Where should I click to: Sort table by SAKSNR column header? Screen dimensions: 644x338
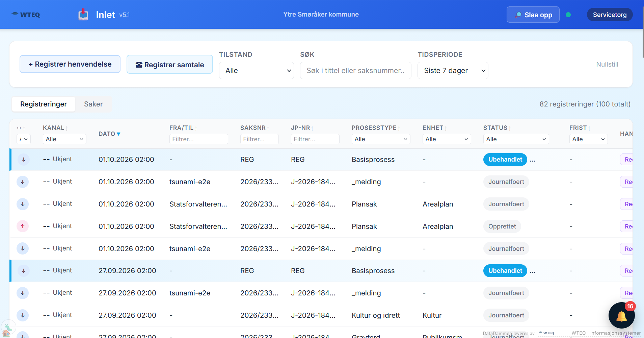(x=255, y=128)
